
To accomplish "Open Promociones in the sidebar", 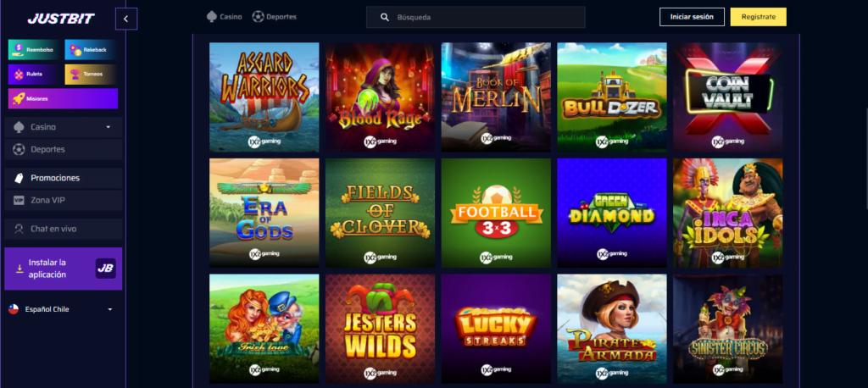I will [x=64, y=178].
